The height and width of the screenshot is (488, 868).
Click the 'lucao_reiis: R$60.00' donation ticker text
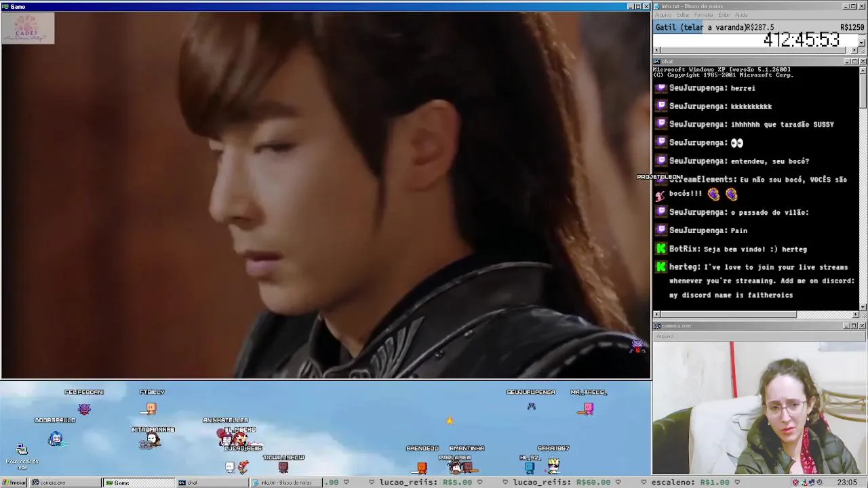pyautogui.click(x=561, y=483)
